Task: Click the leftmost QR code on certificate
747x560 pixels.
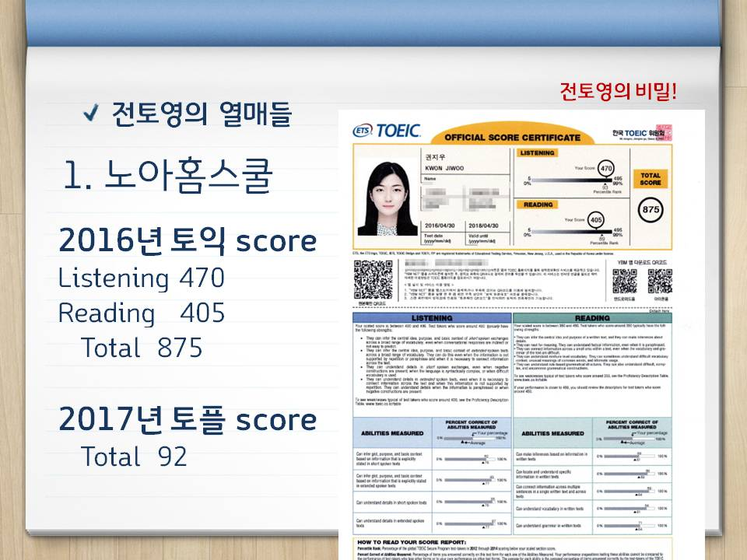Action: (x=373, y=276)
